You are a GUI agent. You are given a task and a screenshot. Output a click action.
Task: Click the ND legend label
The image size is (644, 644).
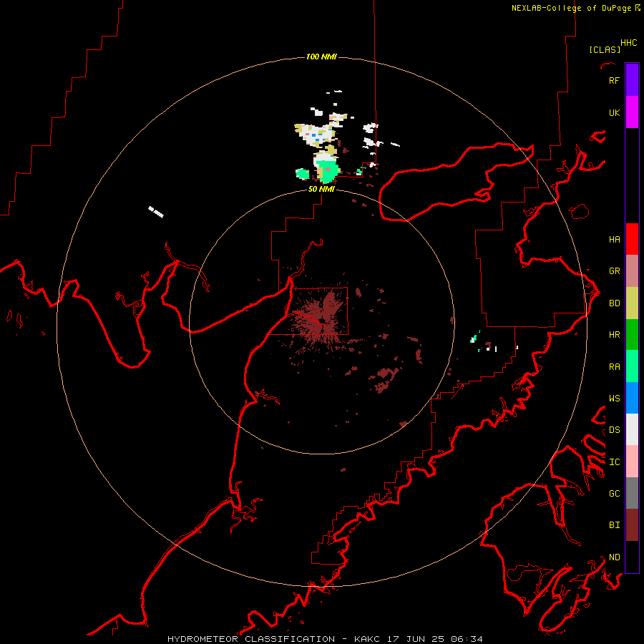click(615, 557)
